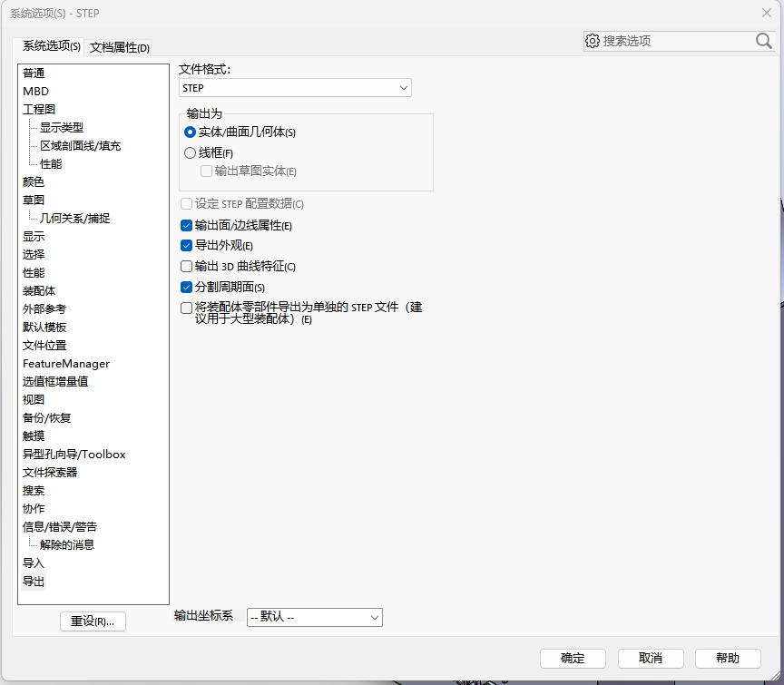
Task: Select 颜色 in options tree
Action: pos(34,182)
